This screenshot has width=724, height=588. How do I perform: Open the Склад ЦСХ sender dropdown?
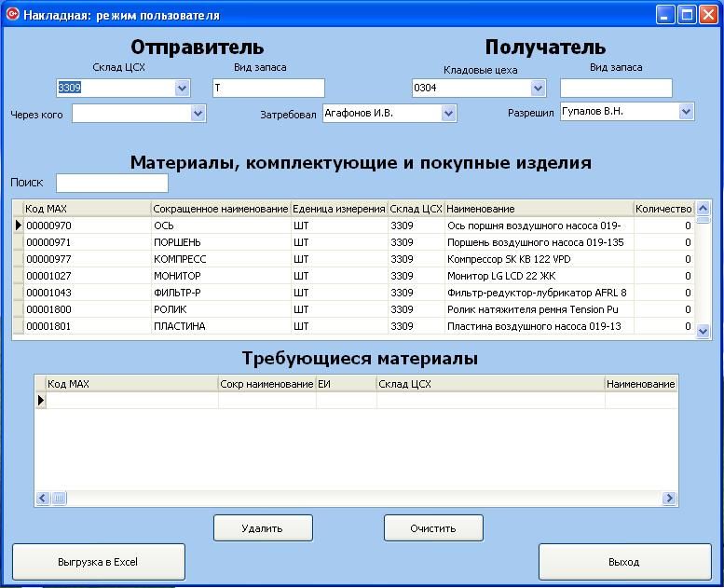coord(182,88)
